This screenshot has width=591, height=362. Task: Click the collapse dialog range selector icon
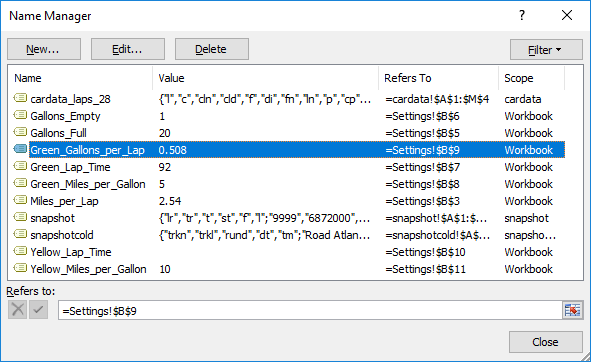(572, 310)
